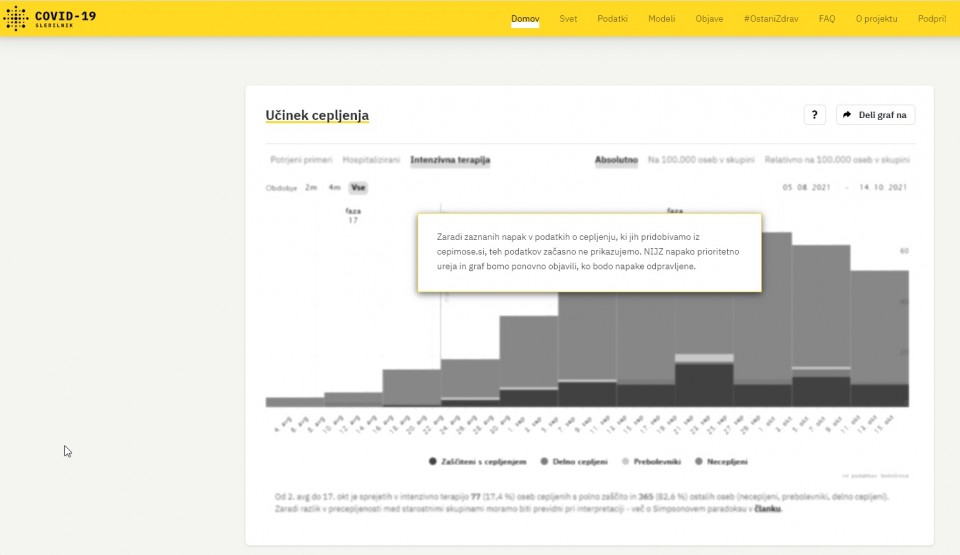Click the COVID-19 Sledilnik logo

[x=50, y=18]
